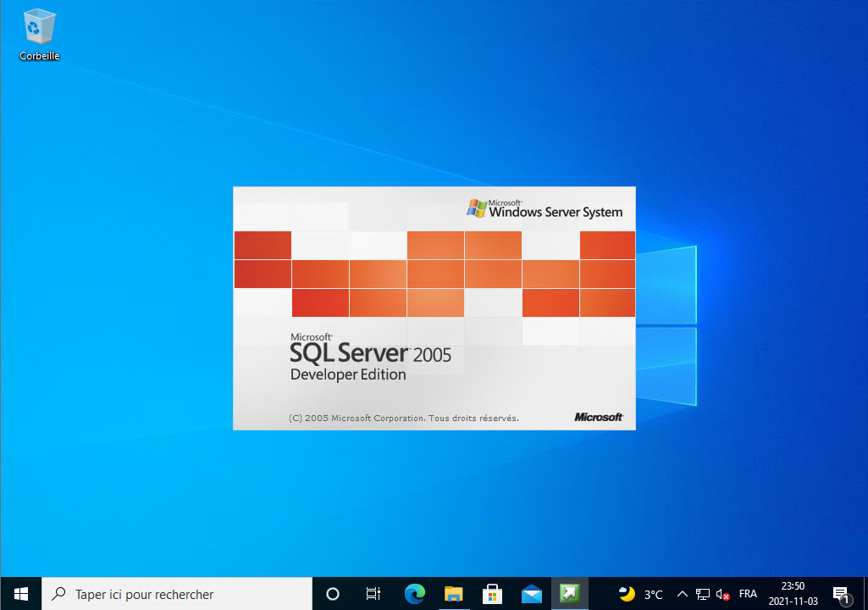This screenshot has height=610, width=868.
Task: Open the Mail app from the taskbar
Action: (531, 594)
